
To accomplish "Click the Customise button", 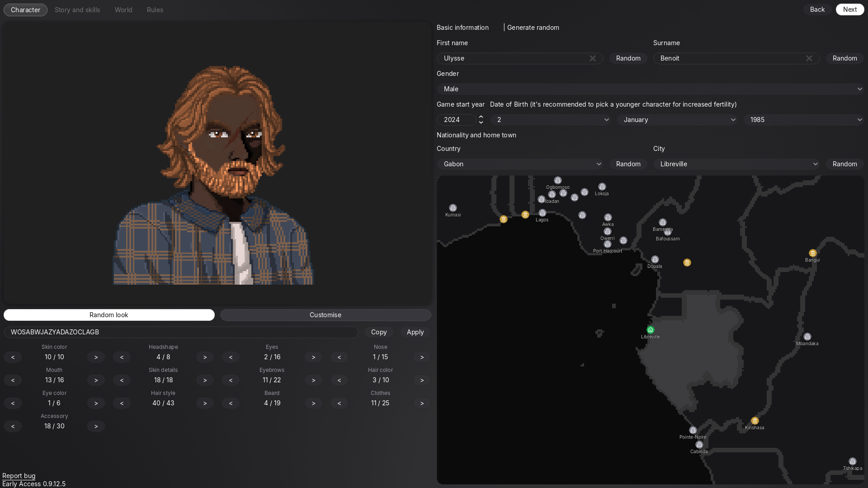I will tap(325, 315).
